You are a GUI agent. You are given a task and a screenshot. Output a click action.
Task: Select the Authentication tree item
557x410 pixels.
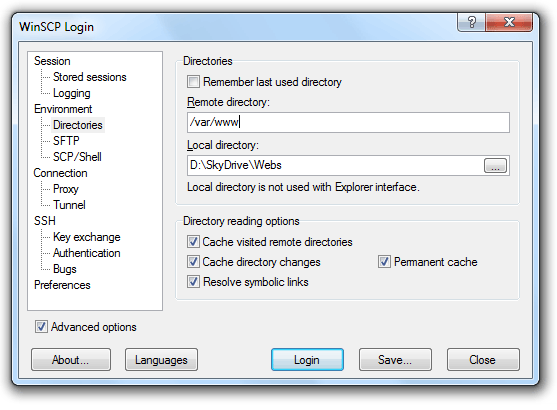87,253
